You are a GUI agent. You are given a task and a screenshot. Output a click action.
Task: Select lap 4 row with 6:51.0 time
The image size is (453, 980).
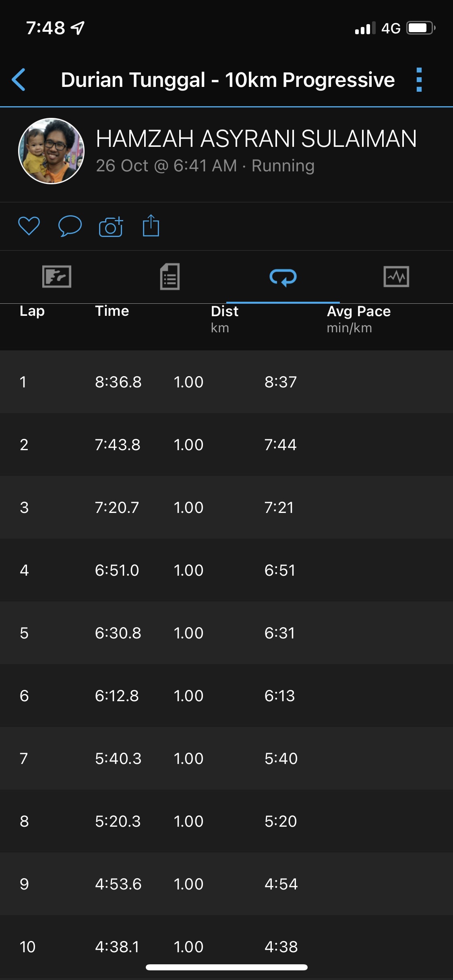click(x=226, y=570)
